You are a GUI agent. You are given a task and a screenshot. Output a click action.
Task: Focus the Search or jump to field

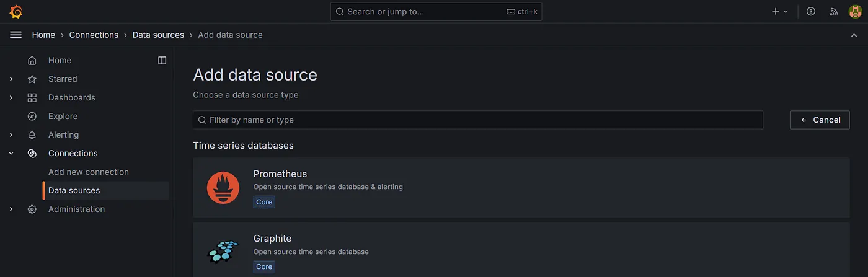(x=436, y=11)
